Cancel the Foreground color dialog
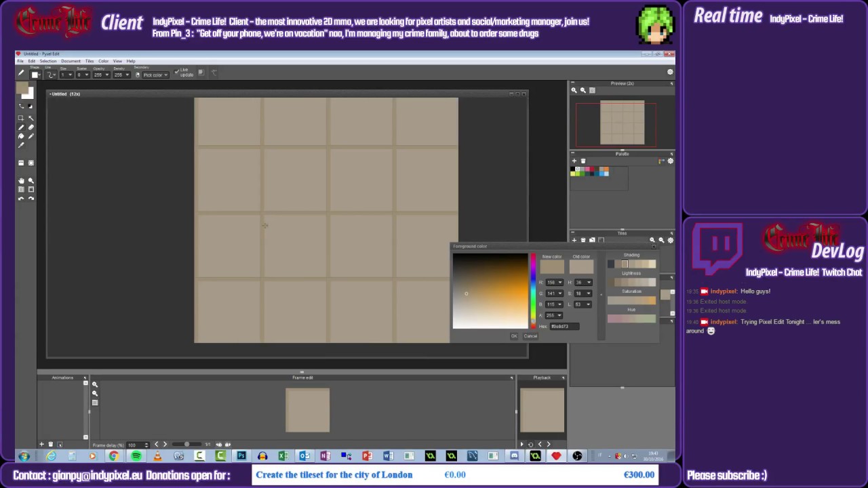 [530, 336]
